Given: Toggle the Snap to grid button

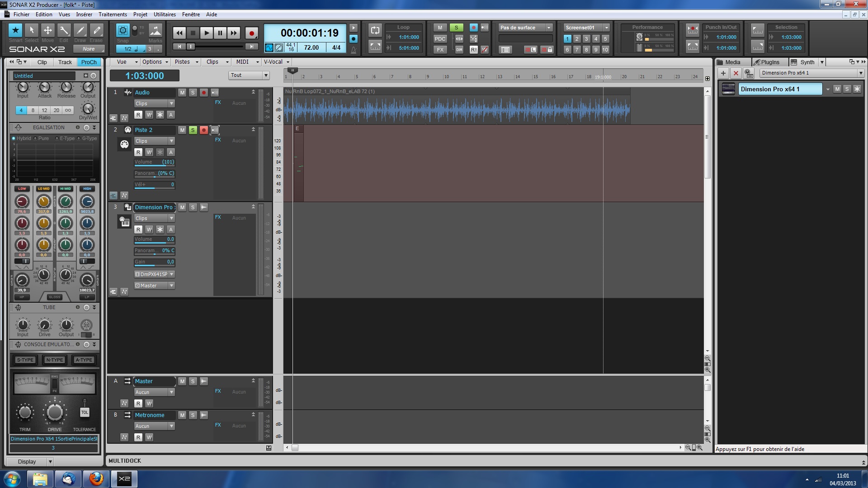Looking at the screenshot, I should coord(123,30).
